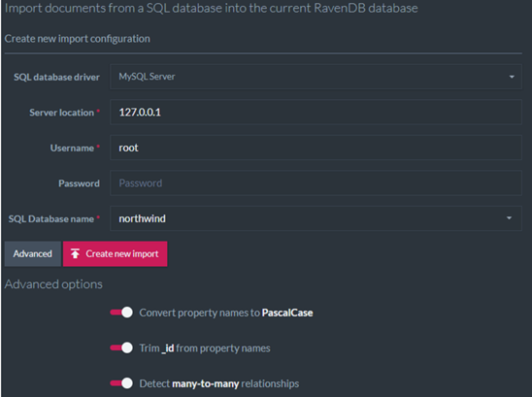Click the Advanced button
This screenshot has width=532, height=397.
point(33,253)
